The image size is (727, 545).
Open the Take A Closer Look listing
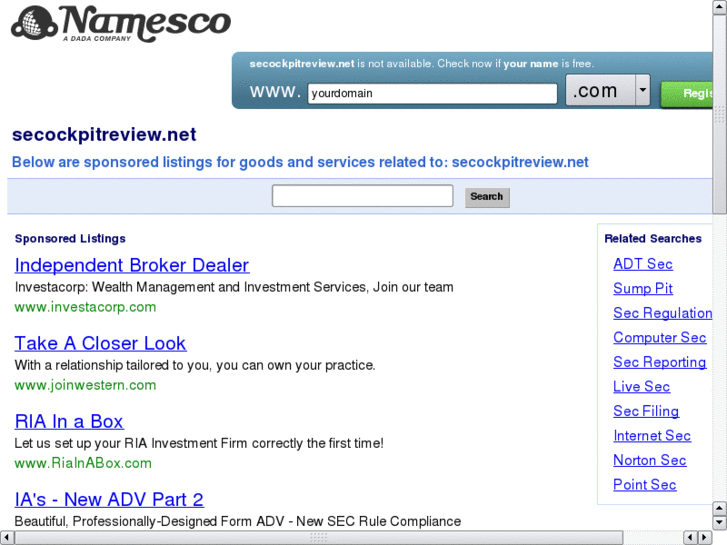tap(100, 344)
